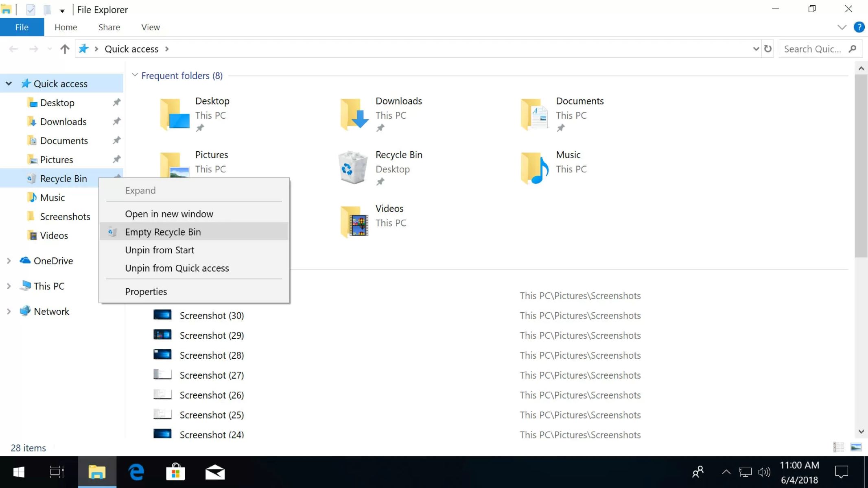Image resolution: width=868 pixels, height=488 pixels.
Task: Click the Refresh button beside address bar
Action: coord(768,49)
